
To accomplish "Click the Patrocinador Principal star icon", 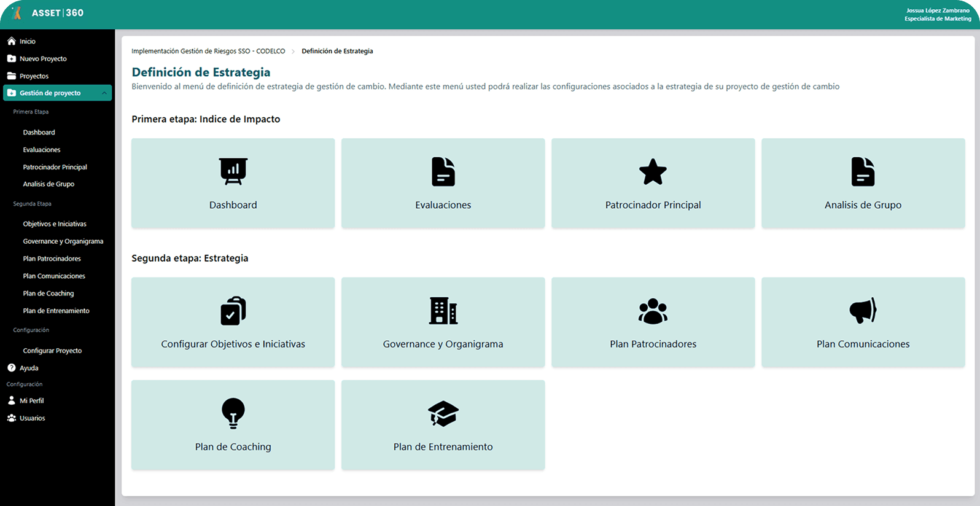I will 653,172.
